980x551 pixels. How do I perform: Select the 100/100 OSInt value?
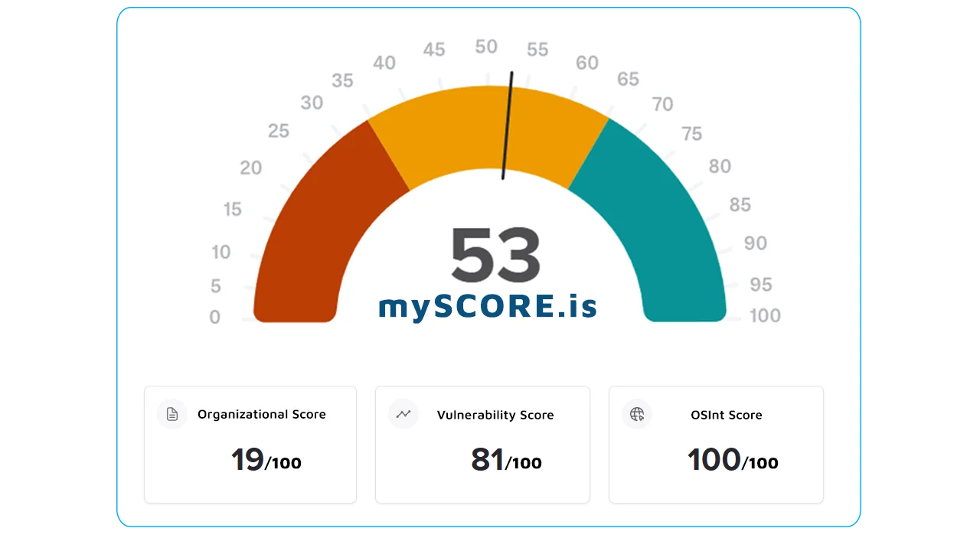click(733, 460)
